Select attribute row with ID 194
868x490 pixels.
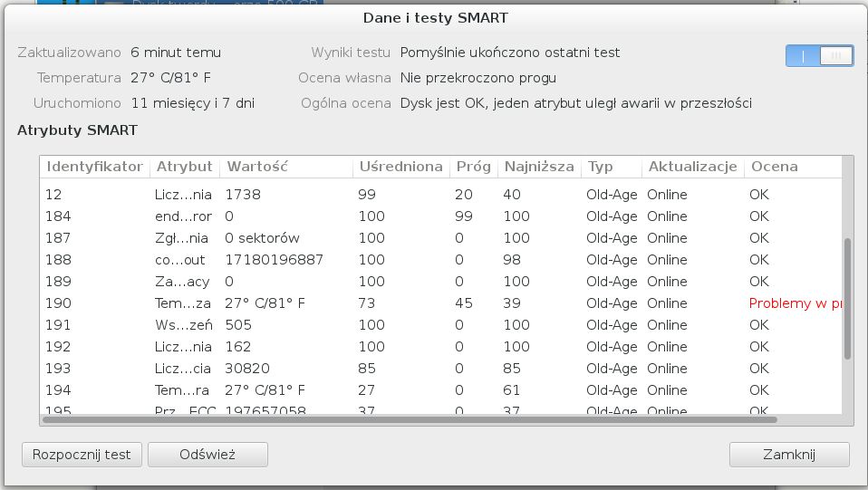coord(441,390)
